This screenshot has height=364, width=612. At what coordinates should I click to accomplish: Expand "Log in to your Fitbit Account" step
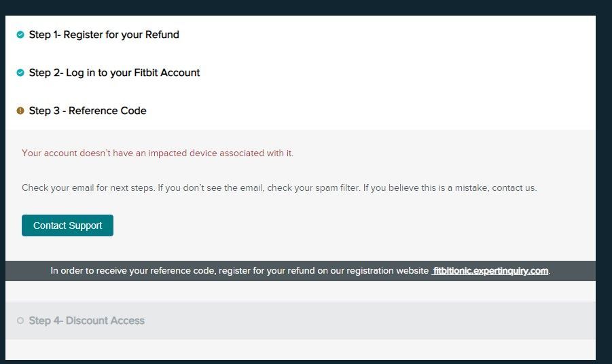pos(114,73)
